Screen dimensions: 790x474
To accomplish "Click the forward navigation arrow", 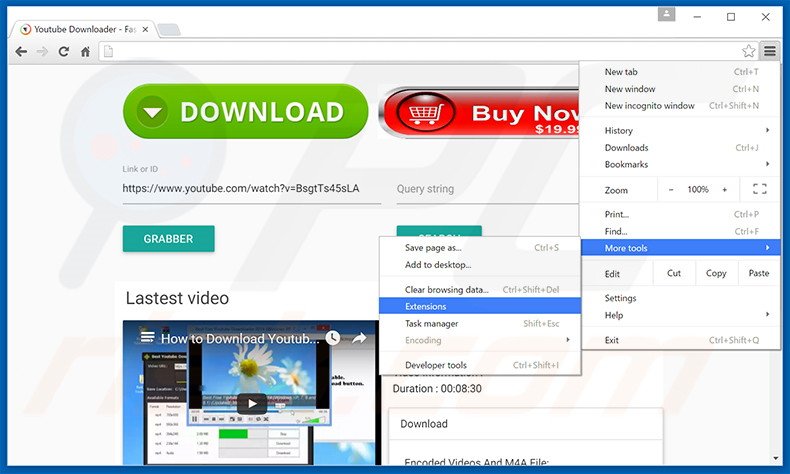I will click(42, 51).
